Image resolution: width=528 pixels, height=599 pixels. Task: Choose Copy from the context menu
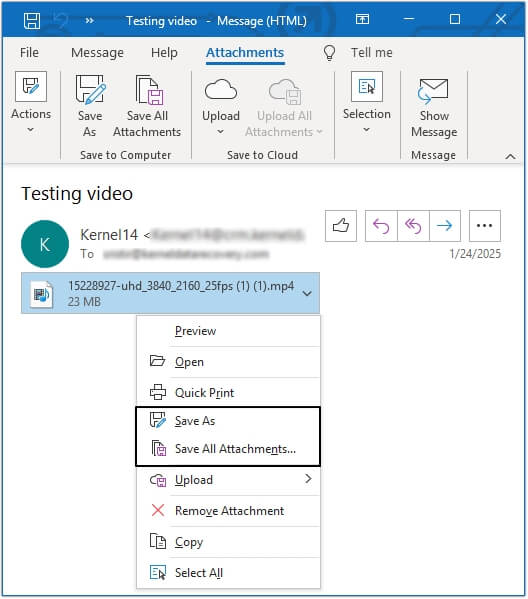point(228,542)
